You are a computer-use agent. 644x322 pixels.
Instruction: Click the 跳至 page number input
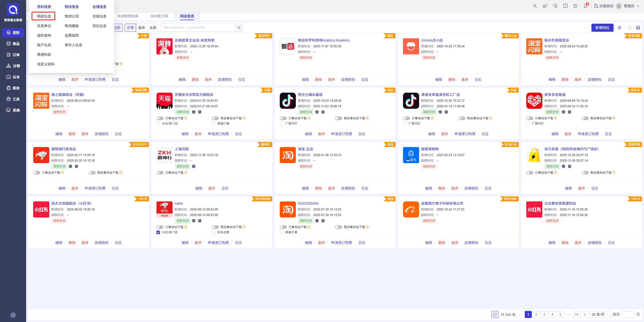628,314
